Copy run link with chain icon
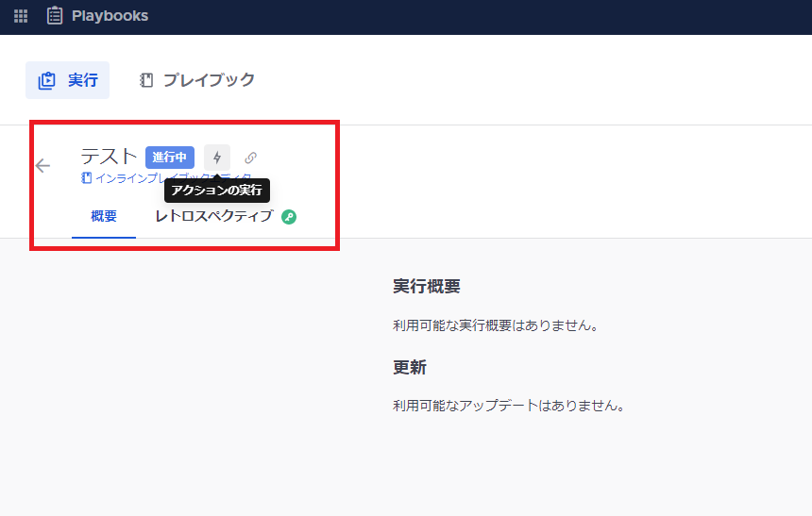This screenshot has height=516, width=812. [250, 158]
